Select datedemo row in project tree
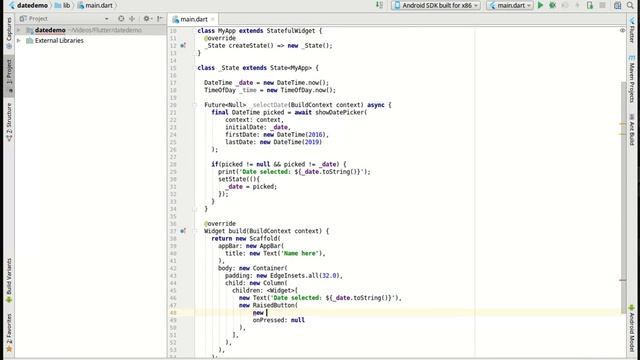Screen dimensions: 640x360 click(91, 30)
